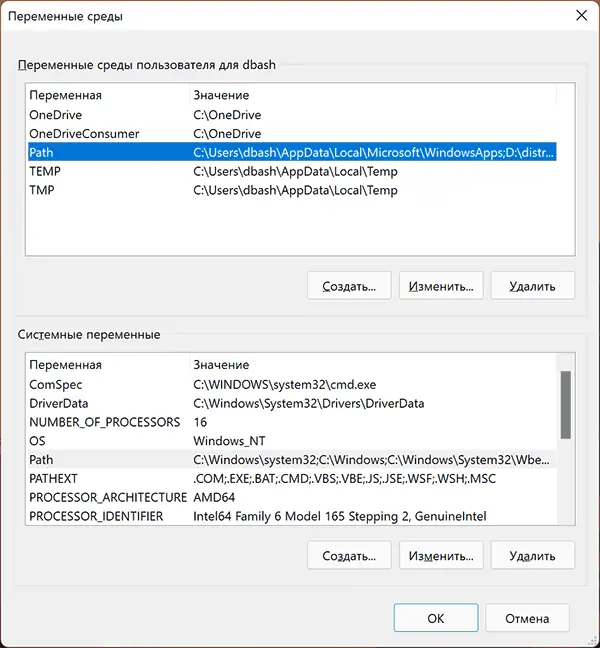
Task: Click the user variables Изменить button
Action: pyautogui.click(x=441, y=285)
